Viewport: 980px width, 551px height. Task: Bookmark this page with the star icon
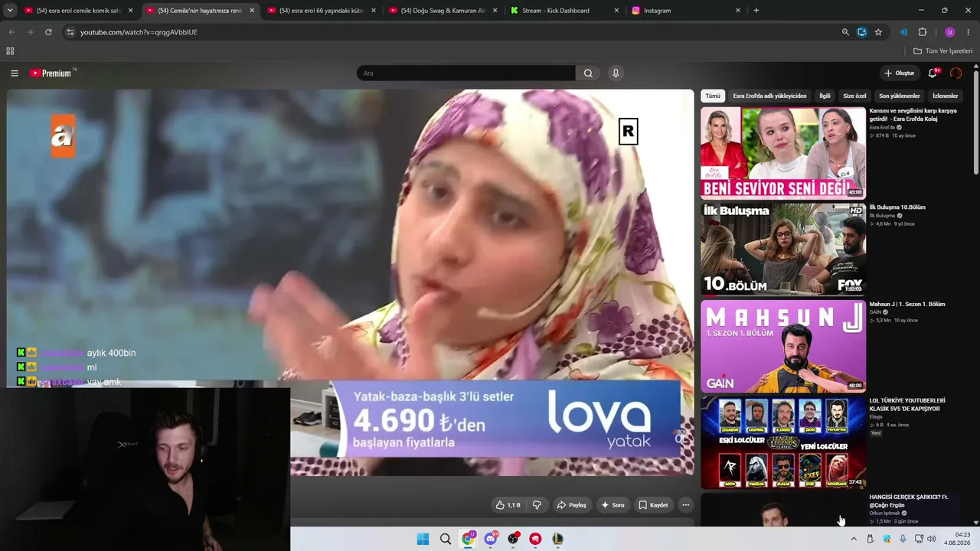[x=878, y=32]
